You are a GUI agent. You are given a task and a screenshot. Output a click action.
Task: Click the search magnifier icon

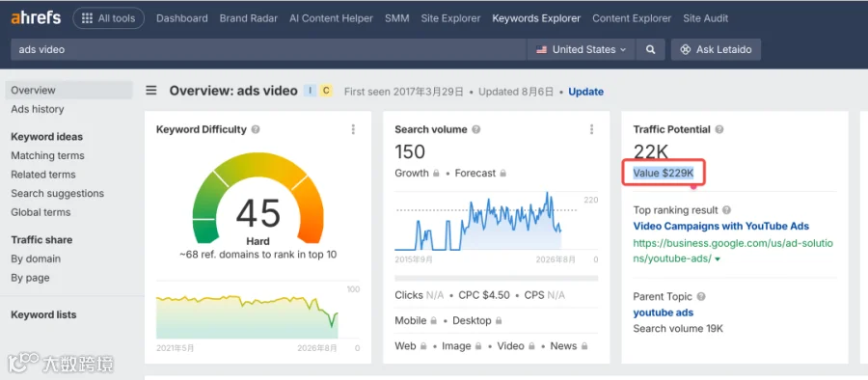pos(650,50)
